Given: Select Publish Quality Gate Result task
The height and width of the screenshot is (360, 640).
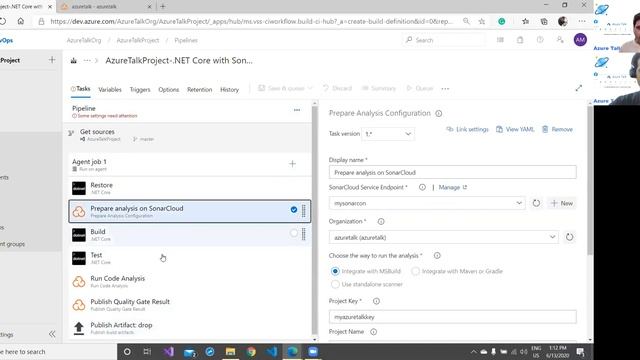Looking at the screenshot, I should click(190, 305).
